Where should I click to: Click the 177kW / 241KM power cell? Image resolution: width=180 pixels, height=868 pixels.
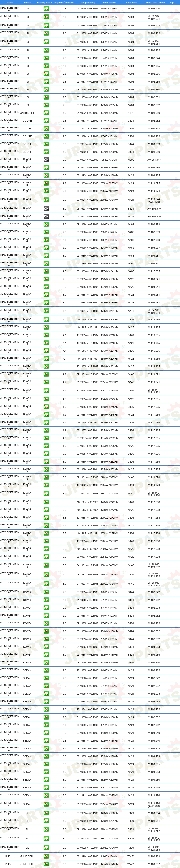coord(109,271)
